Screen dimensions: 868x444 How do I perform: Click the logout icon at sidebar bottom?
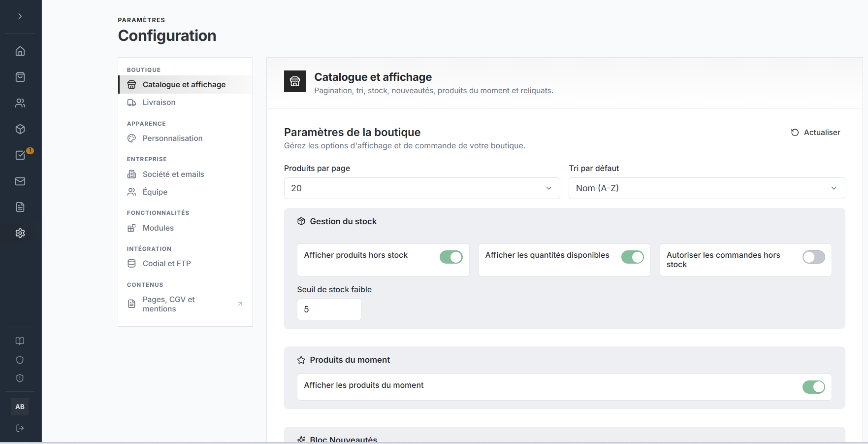[20, 428]
